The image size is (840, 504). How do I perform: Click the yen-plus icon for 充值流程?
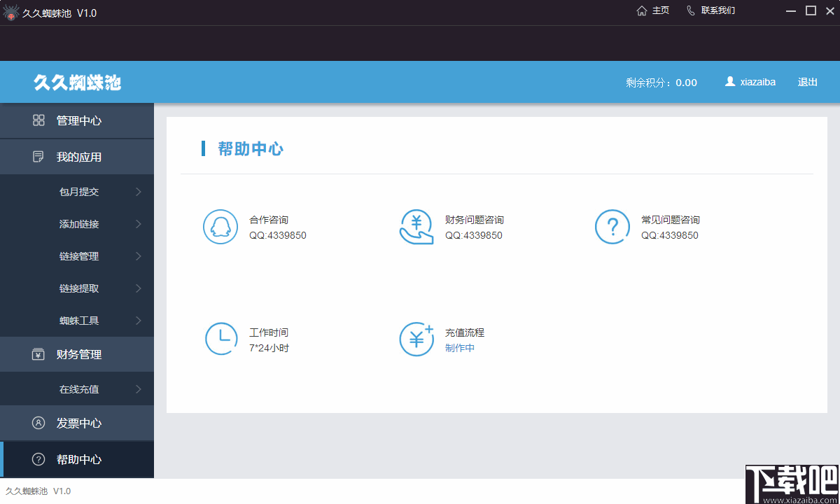point(416,339)
